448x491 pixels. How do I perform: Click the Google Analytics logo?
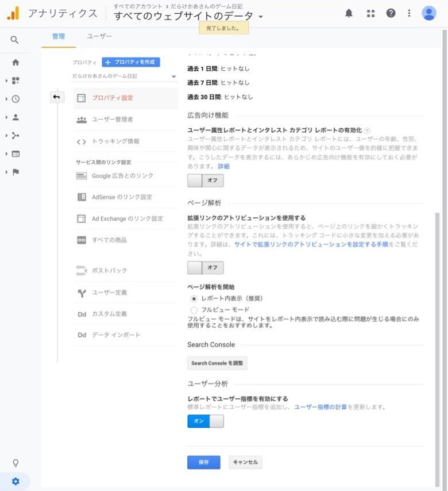point(13,13)
